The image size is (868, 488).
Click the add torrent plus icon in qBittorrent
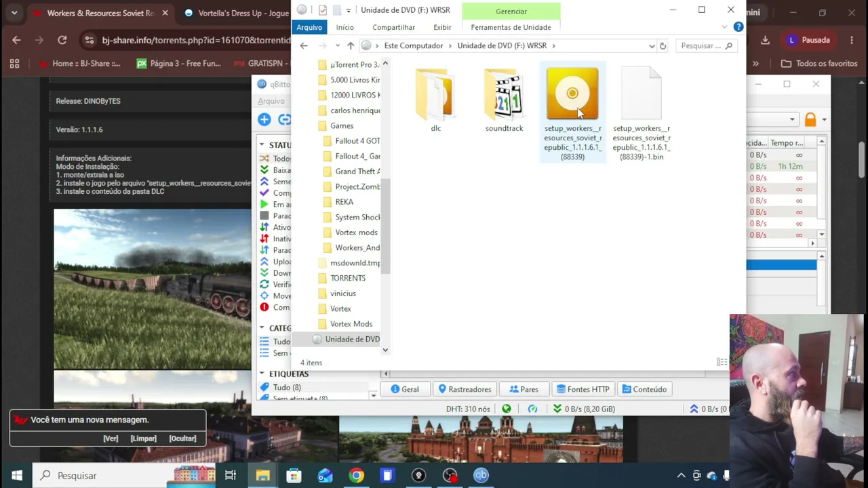(x=264, y=120)
